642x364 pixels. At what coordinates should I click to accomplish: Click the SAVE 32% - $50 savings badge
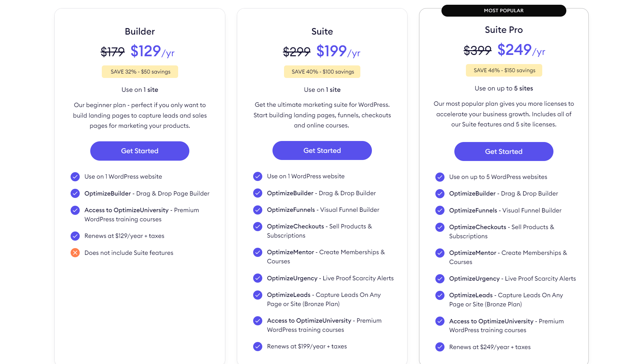pyautogui.click(x=140, y=72)
